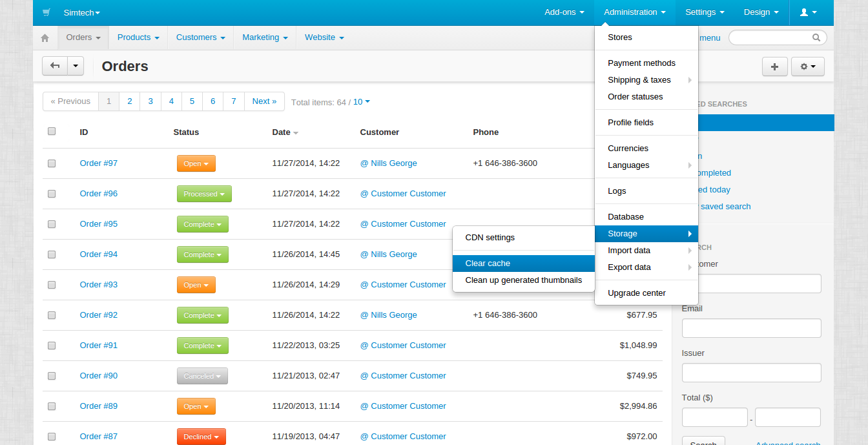The image size is (868, 445).
Task: Open status dropdown for Order #96
Action: coord(204,194)
